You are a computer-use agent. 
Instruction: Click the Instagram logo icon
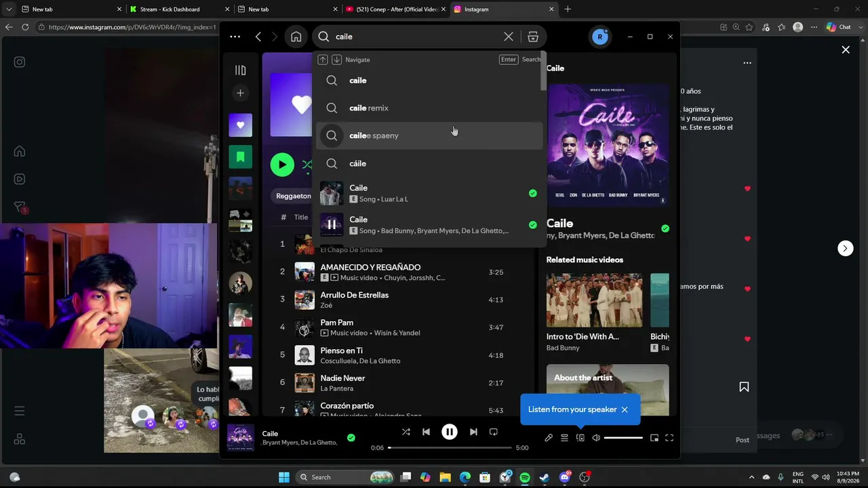click(x=20, y=62)
